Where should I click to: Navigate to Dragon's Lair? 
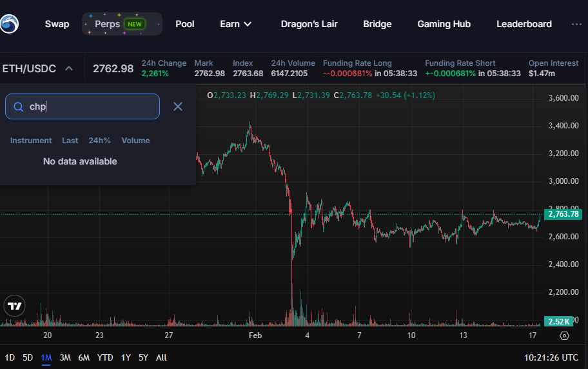309,24
